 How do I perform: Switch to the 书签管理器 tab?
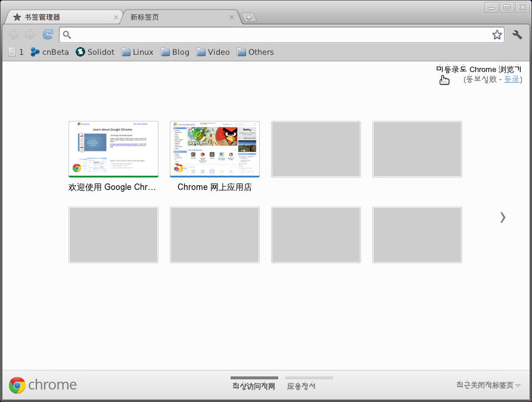coord(63,17)
